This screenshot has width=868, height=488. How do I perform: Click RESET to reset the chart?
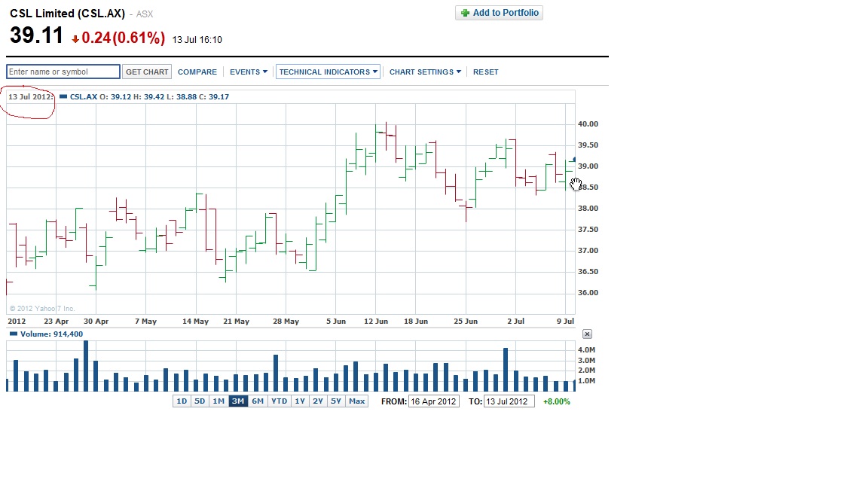click(x=485, y=72)
